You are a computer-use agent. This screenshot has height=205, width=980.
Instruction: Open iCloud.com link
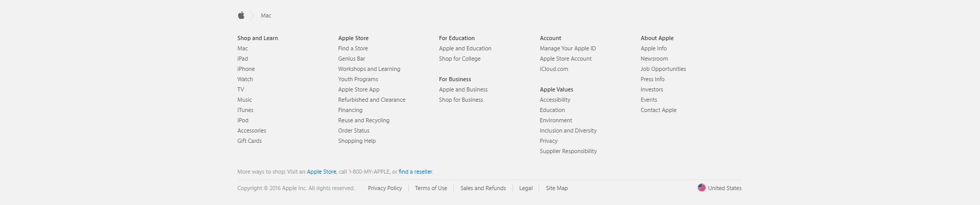[x=554, y=69]
